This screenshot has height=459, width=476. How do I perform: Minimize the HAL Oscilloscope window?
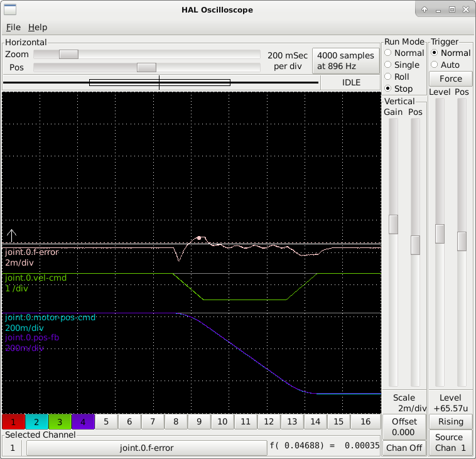(438, 9)
